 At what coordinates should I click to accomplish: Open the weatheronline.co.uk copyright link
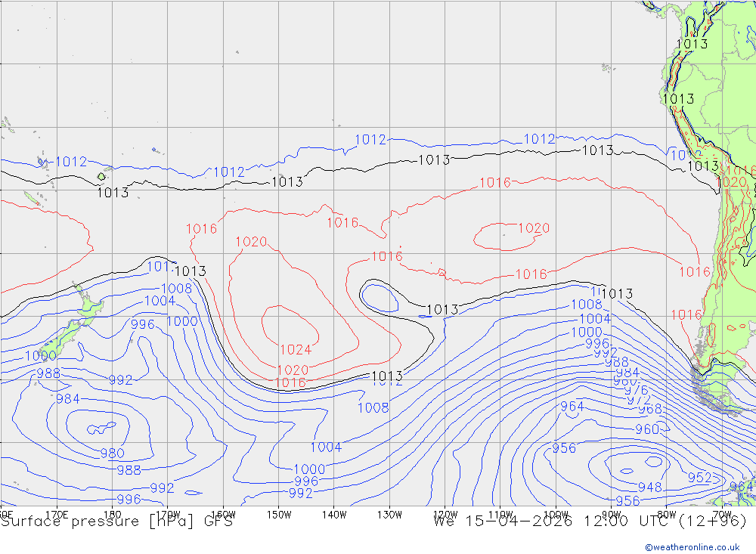[x=692, y=547]
